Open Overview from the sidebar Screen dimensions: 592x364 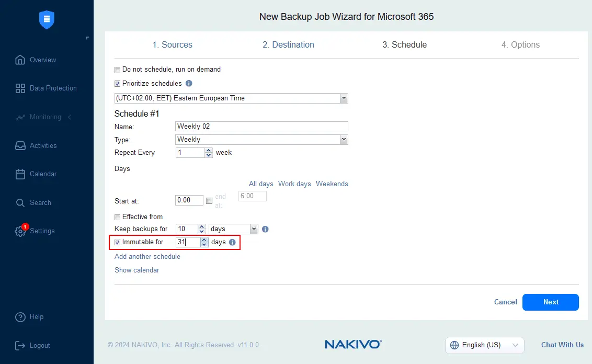[36, 60]
